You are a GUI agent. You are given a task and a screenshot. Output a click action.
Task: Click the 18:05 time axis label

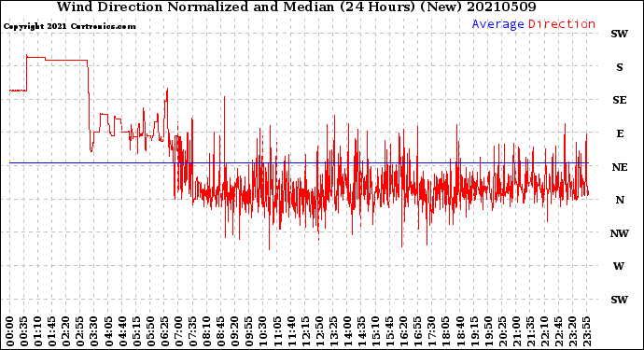click(445, 331)
